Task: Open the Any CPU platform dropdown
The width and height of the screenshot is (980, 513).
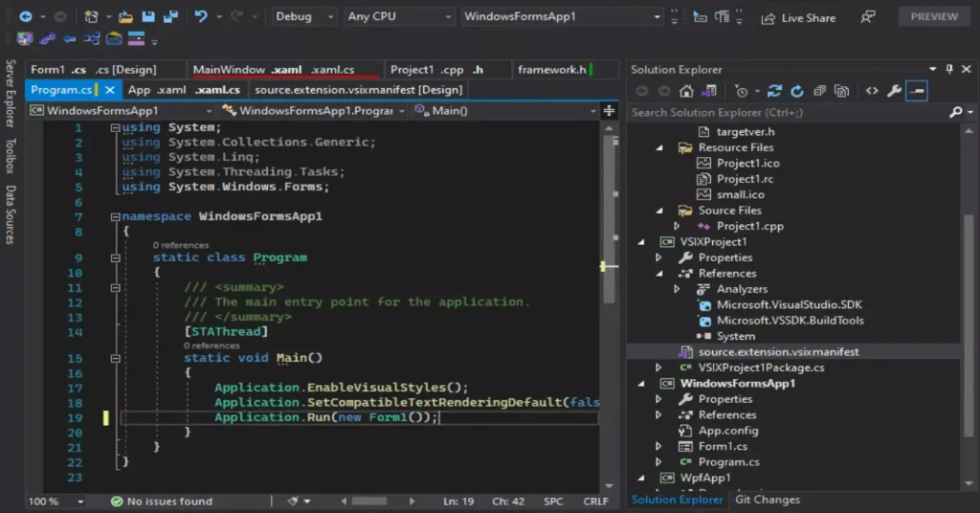Action: click(399, 17)
